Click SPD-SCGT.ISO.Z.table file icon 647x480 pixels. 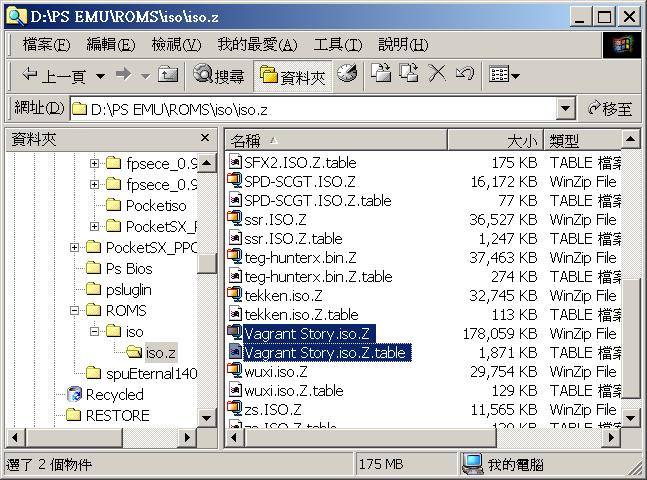235,199
